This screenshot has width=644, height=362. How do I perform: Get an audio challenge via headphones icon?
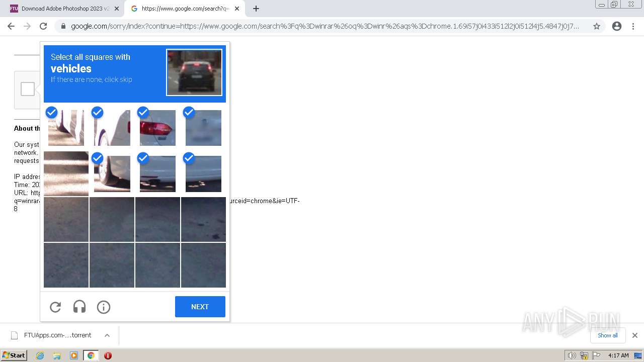[79, 307]
